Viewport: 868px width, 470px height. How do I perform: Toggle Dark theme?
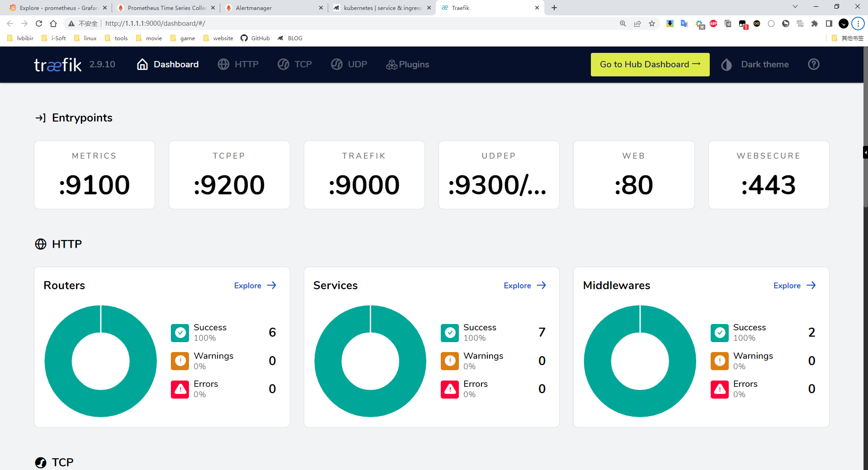coord(755,65)
